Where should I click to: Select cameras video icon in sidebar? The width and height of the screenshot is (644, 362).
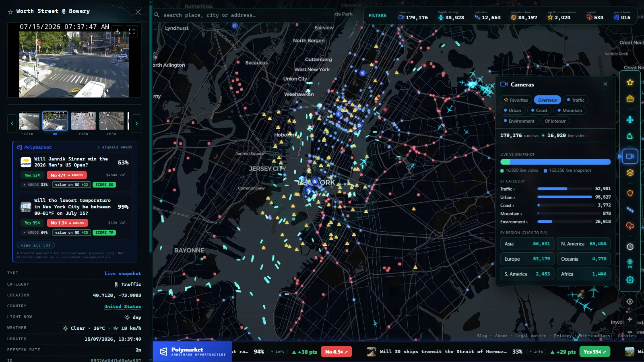point(630,156)
